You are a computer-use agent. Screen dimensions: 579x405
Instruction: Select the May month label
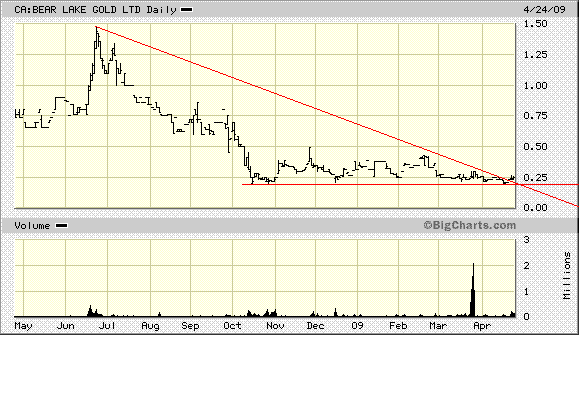pos(23,326)
